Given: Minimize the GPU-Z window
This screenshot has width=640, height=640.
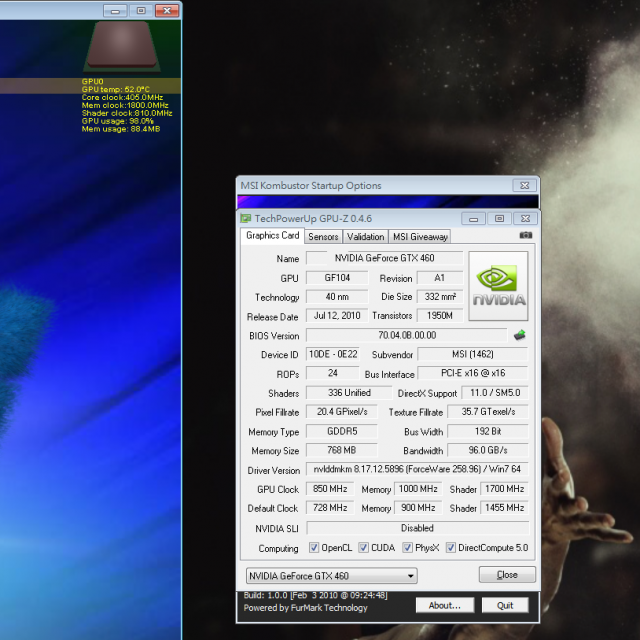Looking at the screenshot, I should pos(473,219).
